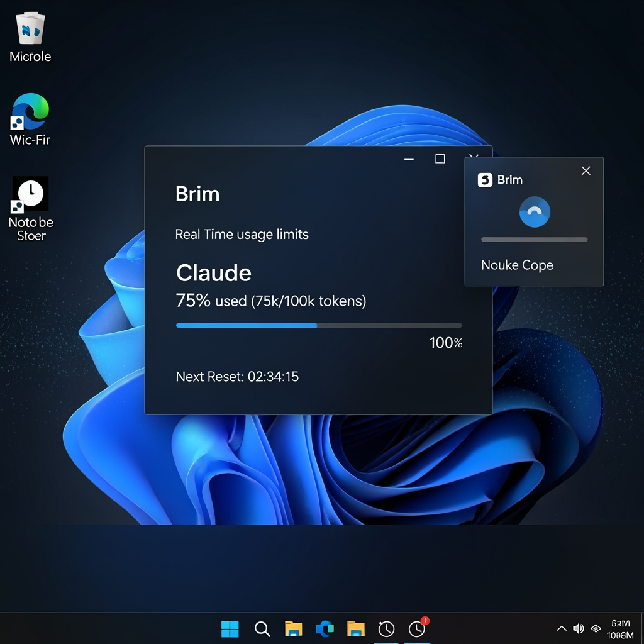This screenshot has height=644, width=644.
Task: Click the progress bar in the Brim popup
Action: pyautogui.click(x=535, y=240)
